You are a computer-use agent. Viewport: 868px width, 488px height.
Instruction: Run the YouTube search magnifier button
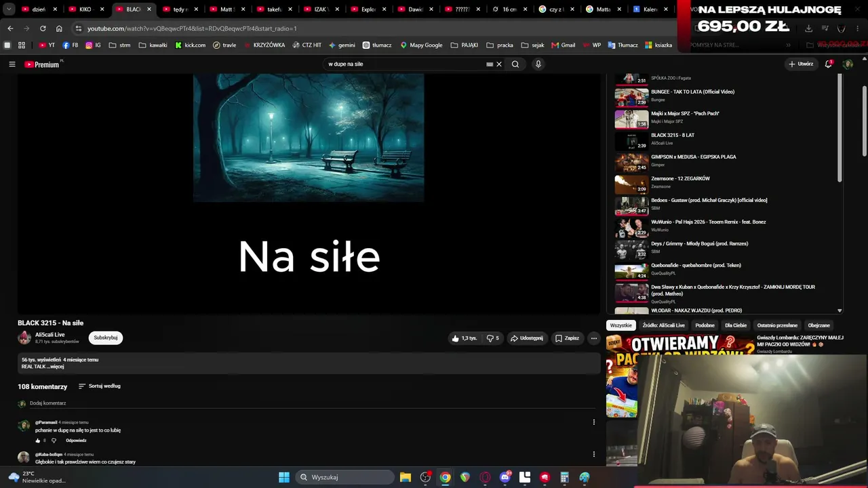click(x=515, y=64)
